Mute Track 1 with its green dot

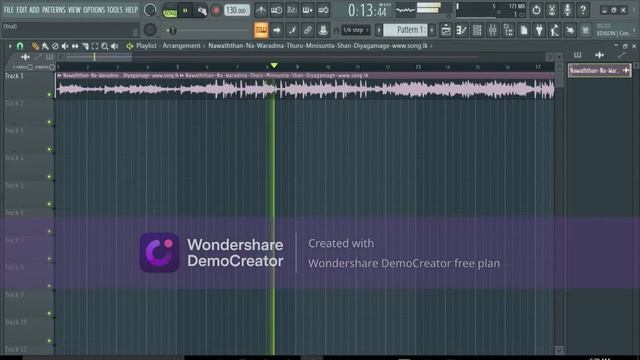(49, 95)
